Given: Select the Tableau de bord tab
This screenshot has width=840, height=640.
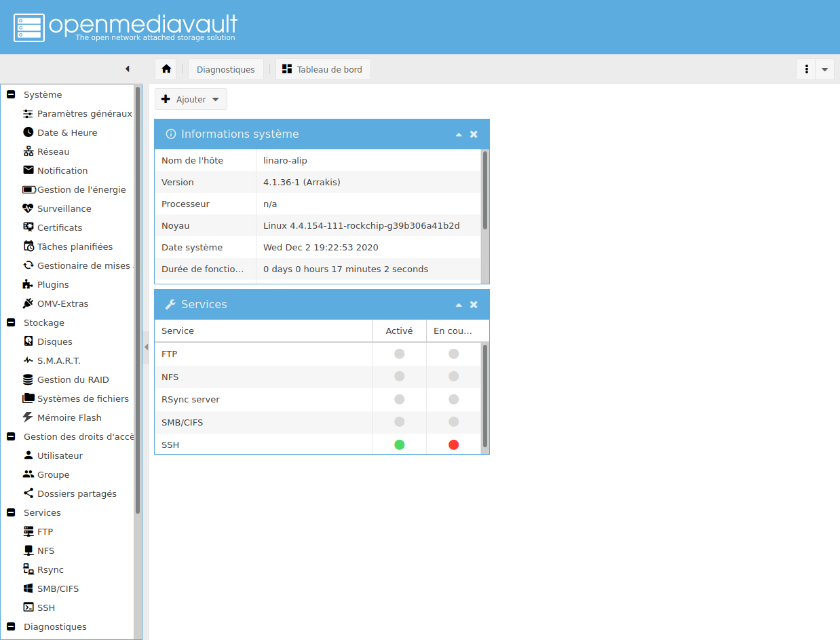Looking at the screenshot, I should pyautogui.click(x=323, y=69).
